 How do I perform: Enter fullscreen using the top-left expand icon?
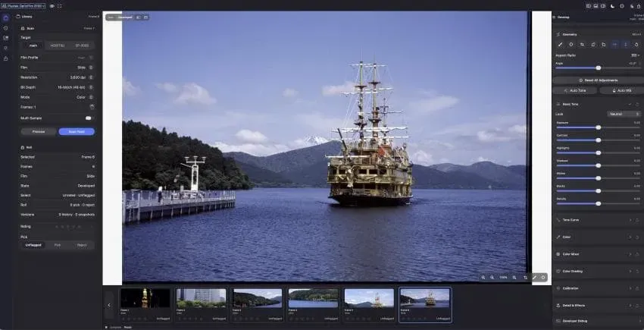click(60, 6)
